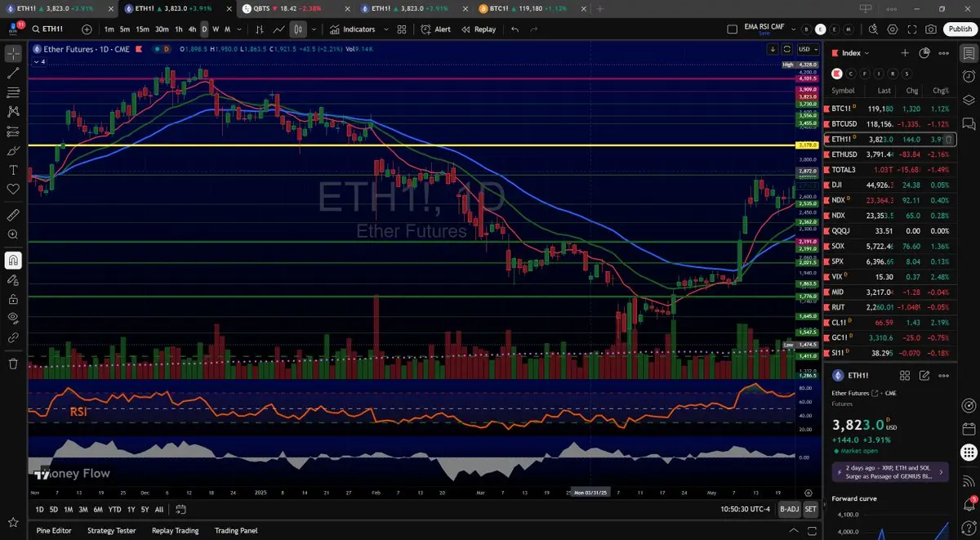Toggle the B-ADJ adjustment button
Viewport: 980px width, 540px height.
pos(789,509)
